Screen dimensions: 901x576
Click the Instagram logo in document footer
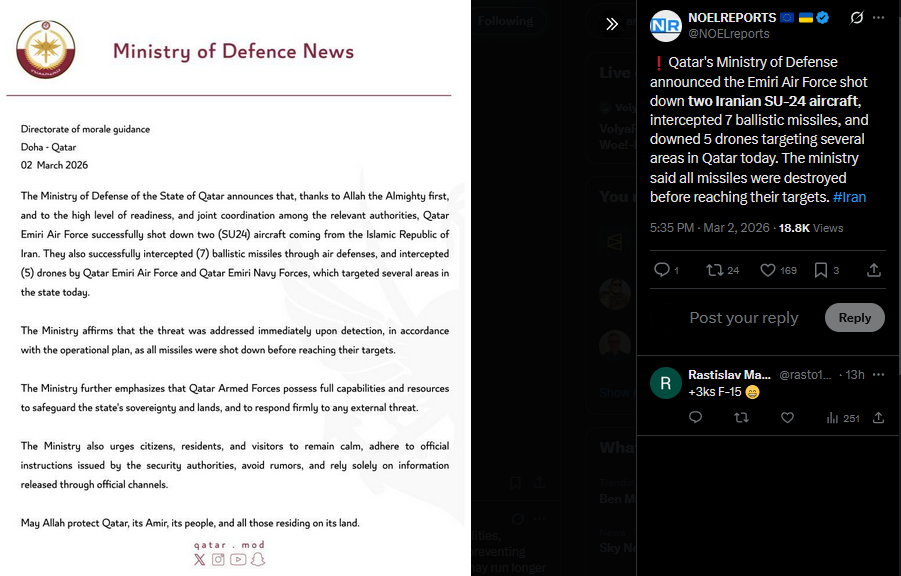218,559
